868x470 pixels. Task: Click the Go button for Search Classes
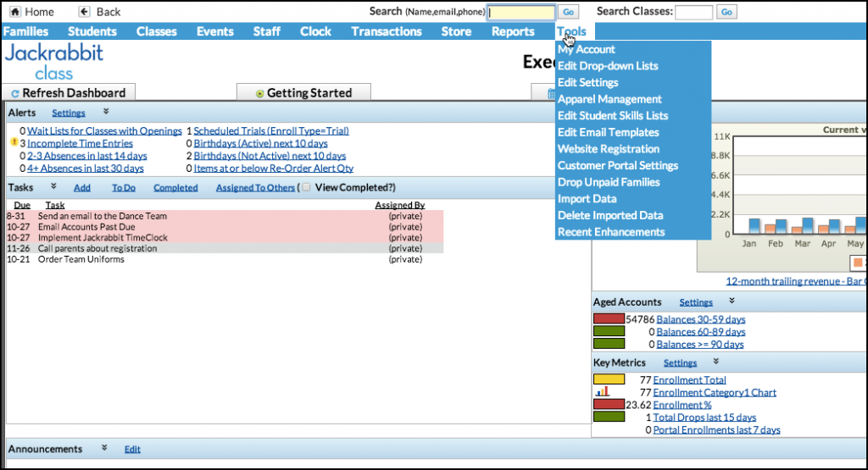[x=726, y=12]
